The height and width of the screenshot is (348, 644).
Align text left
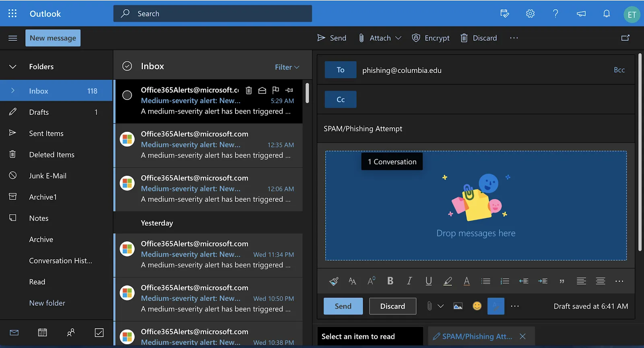(x=581, y=281)
